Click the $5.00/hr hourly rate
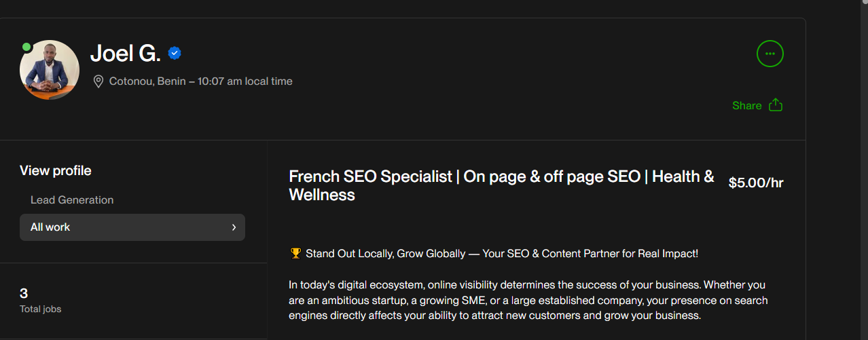868x340 pixels. 755,183
